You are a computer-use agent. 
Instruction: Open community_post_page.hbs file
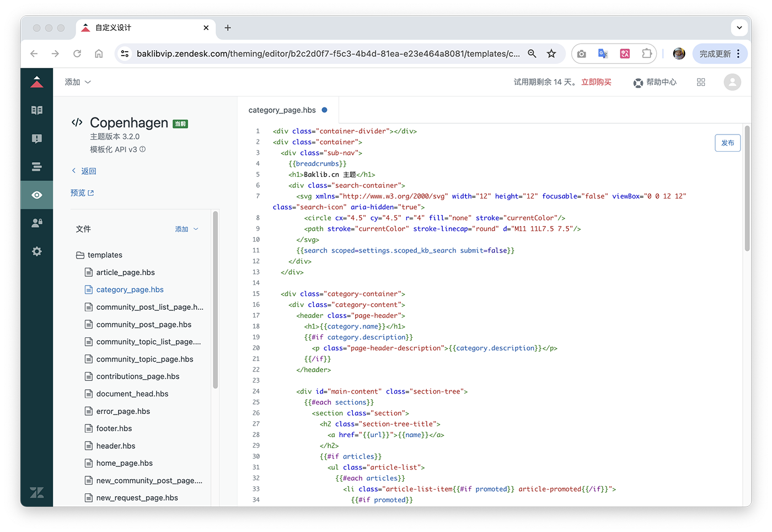138,325
